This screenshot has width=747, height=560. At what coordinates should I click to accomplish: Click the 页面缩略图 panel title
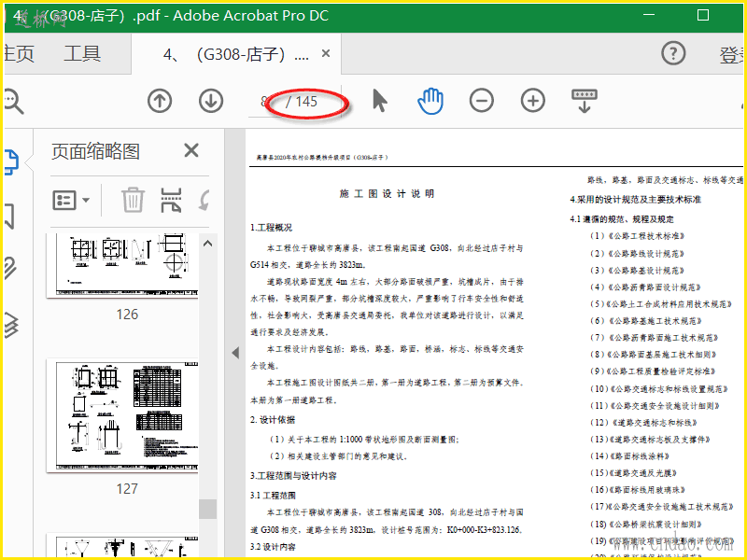pos(95,151)
